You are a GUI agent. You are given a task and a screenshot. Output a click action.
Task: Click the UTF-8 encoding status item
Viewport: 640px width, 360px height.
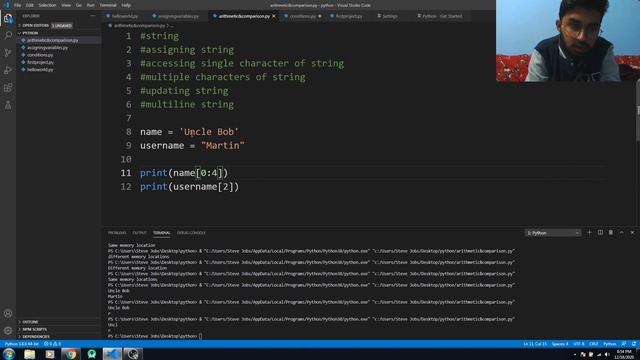click(x=578, y=344)
